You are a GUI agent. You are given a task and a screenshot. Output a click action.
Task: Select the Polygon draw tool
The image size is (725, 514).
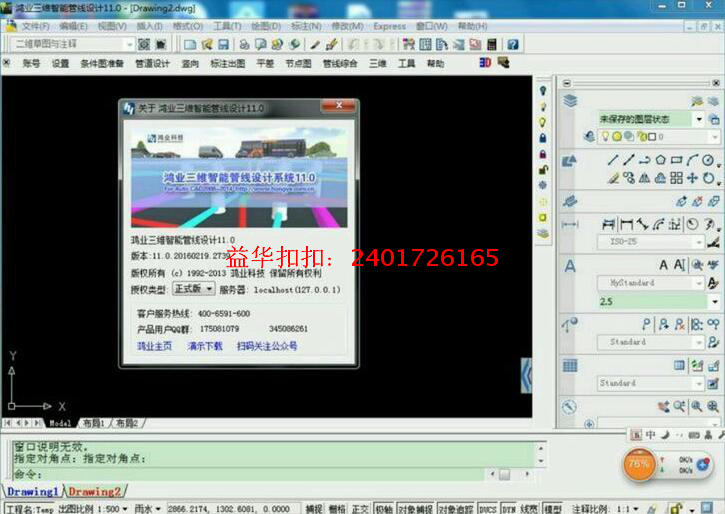pos(660,160)
